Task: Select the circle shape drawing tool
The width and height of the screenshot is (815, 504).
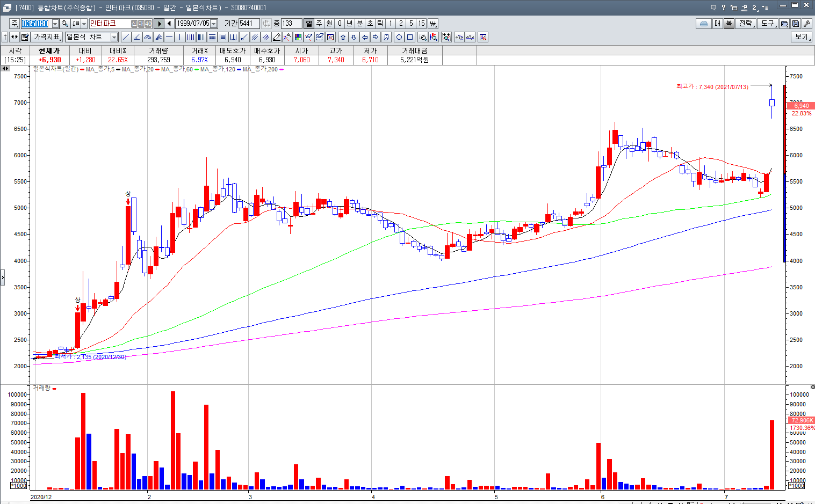Action: tap(399, 37)
